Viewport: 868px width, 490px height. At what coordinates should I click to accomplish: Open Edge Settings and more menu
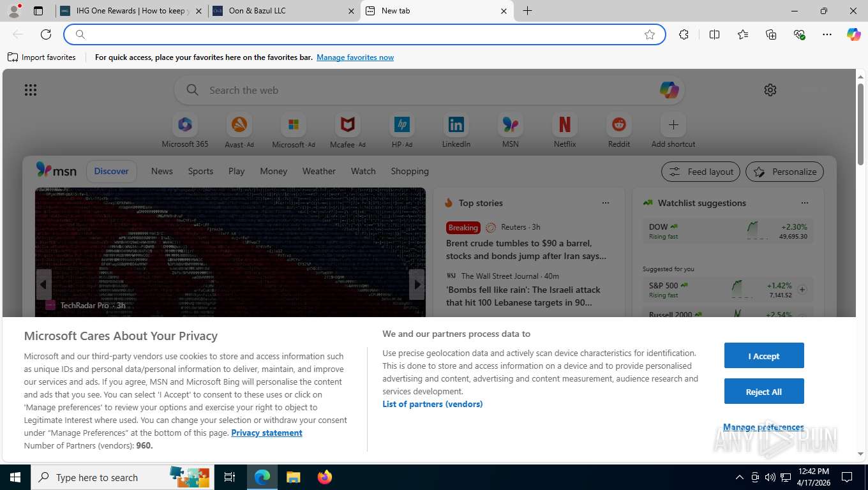click(x=827, y=34)
